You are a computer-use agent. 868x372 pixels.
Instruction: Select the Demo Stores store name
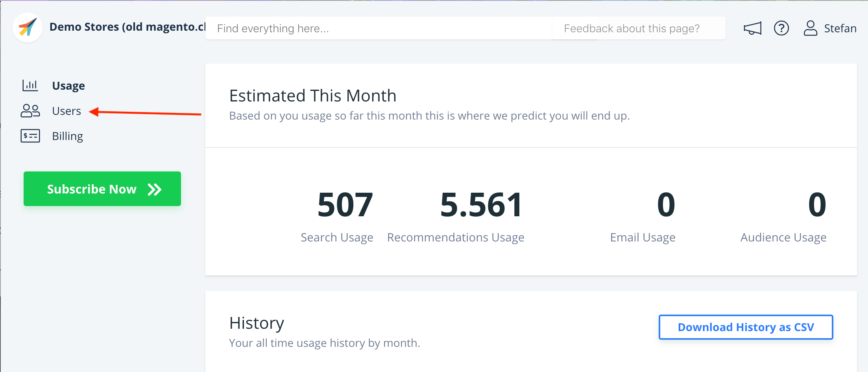(127, 27)
